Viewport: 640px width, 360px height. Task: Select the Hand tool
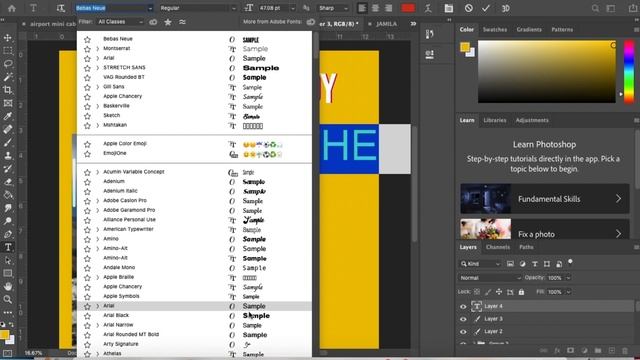tap(8, 286)
